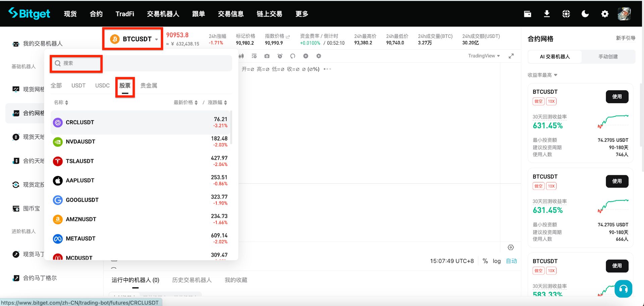644x306 pixels.
Task: Select AI trading bot (AI 交易机器人) mode
Action: (x=555, y=57)
